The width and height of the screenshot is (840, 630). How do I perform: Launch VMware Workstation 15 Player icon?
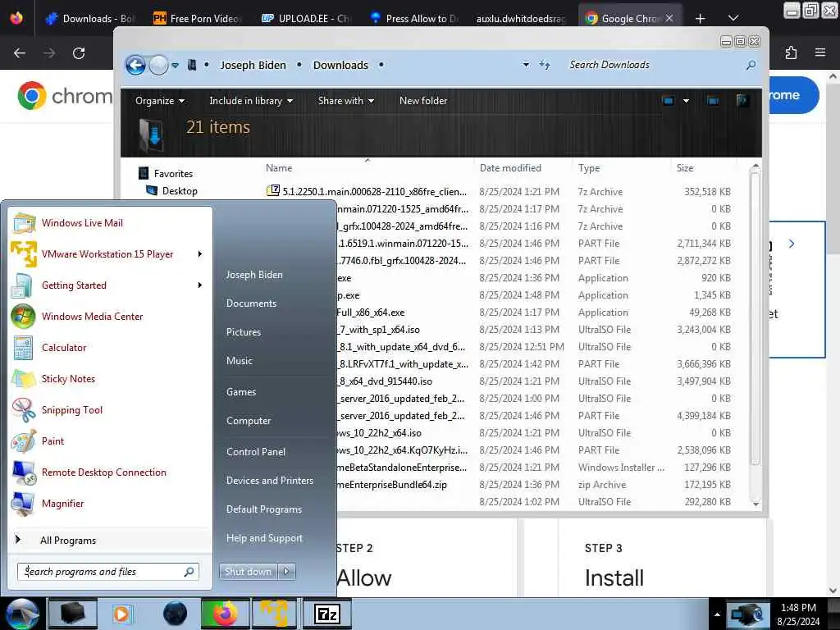(24, 254)
